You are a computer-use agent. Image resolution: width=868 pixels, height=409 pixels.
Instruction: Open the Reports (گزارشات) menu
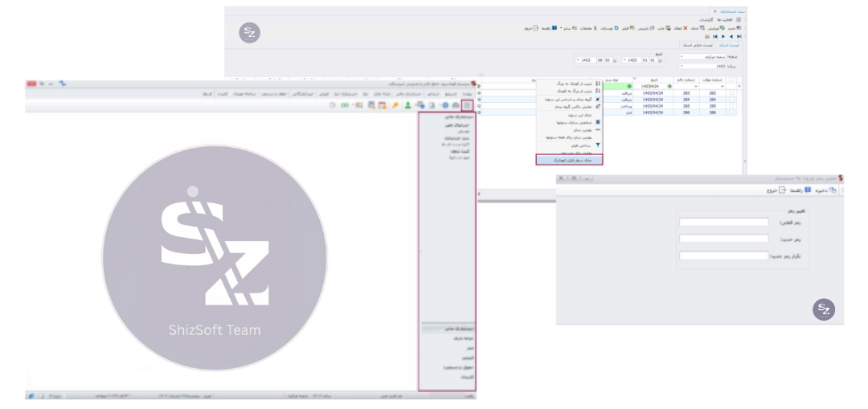click(x=706, y=19)
